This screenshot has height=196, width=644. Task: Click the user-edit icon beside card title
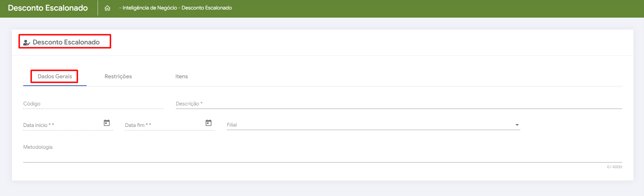tap(26, 43)
